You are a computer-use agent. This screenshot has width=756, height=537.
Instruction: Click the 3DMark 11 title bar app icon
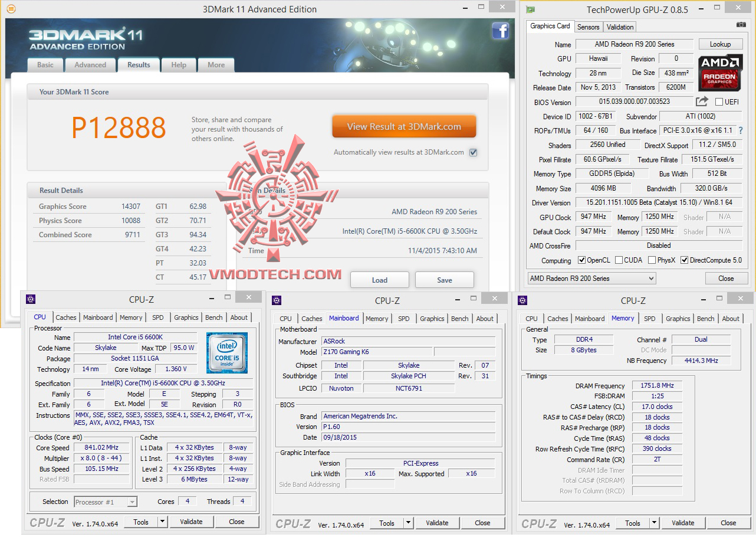click(x=11, y=9)
